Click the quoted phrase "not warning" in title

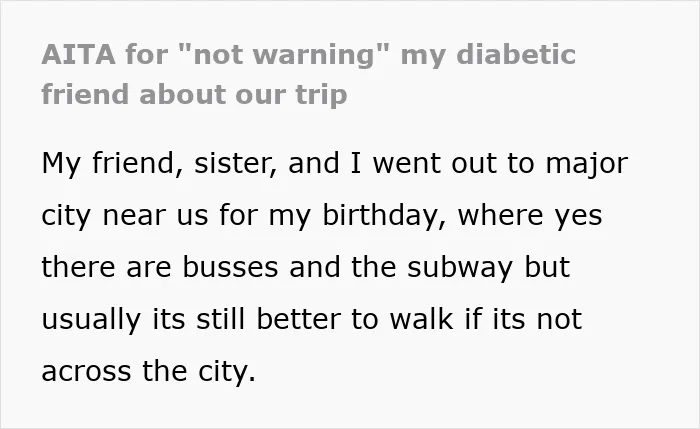pyautogui.click(x=284, y=54)
